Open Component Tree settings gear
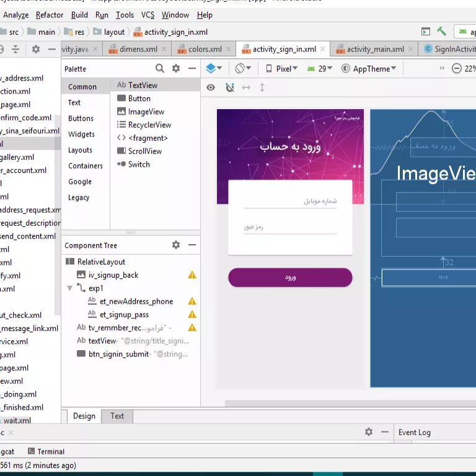Screen dimensions: 476x476 [x=176, y=245]
